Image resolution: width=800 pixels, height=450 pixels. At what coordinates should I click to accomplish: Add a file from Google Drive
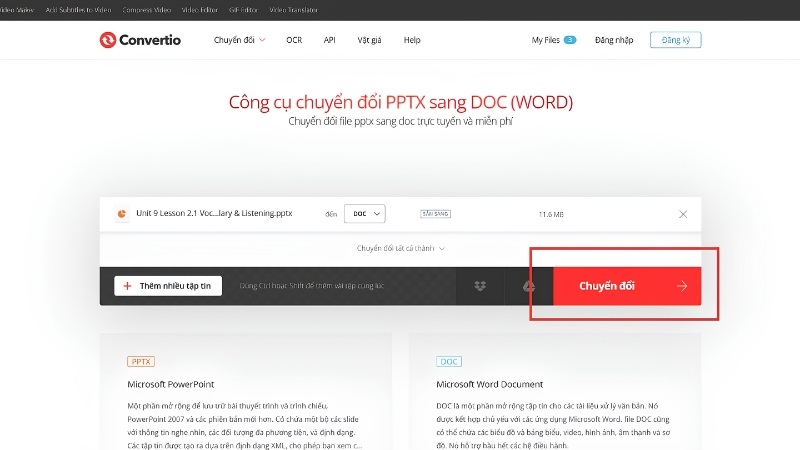tap(529, 286)
